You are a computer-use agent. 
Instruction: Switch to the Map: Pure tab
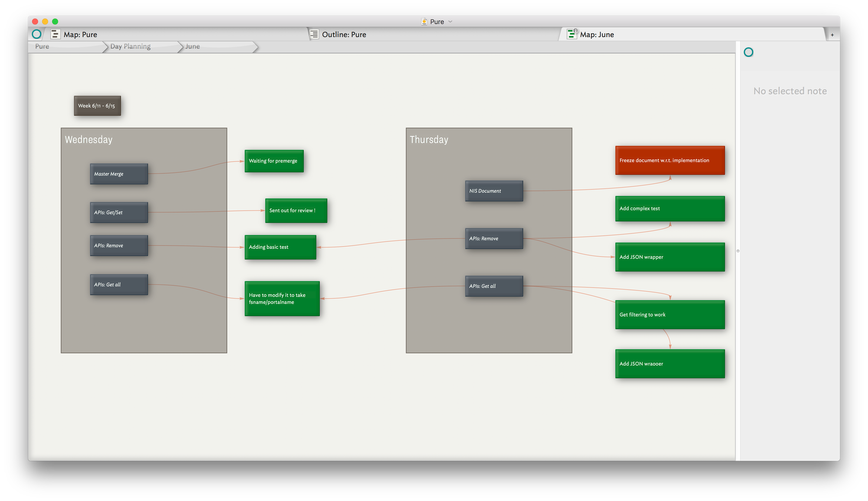(80, 34)
